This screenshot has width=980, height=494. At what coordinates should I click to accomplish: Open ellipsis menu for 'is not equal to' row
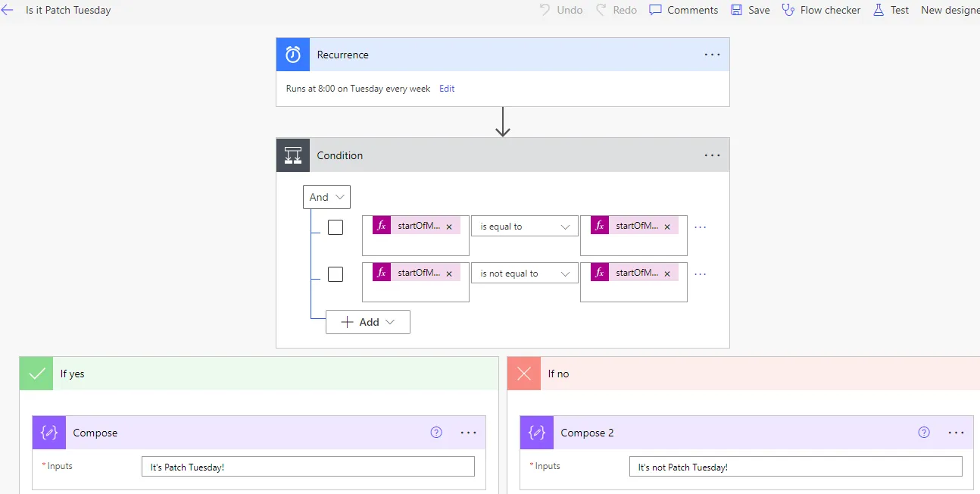pos(701,274)
